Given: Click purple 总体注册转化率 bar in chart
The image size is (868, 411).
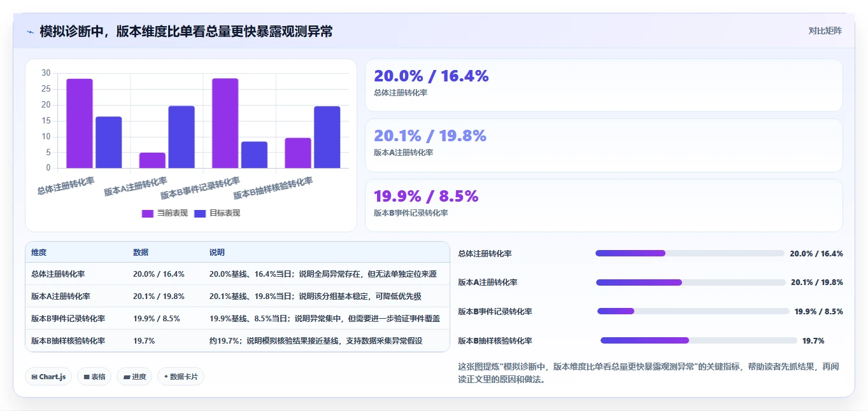Looking at the screenshot, I should point(80,123).
